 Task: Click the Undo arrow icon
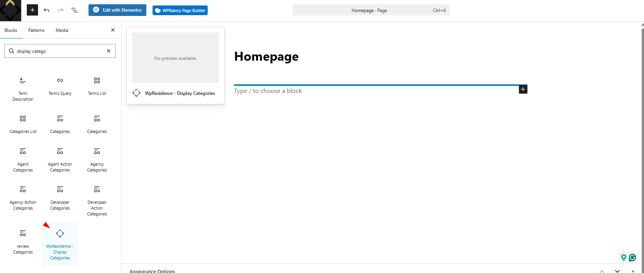pyautogui.click(x=47, y=10)
